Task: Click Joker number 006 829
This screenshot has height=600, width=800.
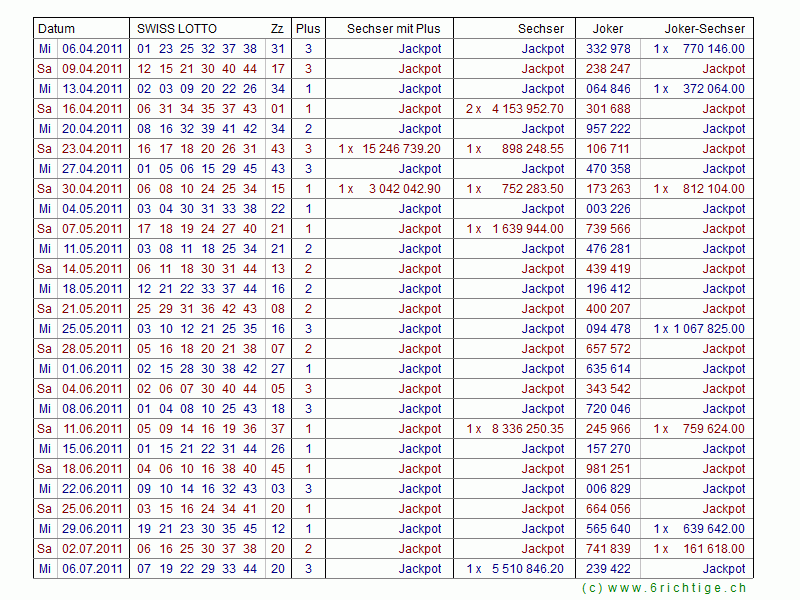Action: (608, 489)
